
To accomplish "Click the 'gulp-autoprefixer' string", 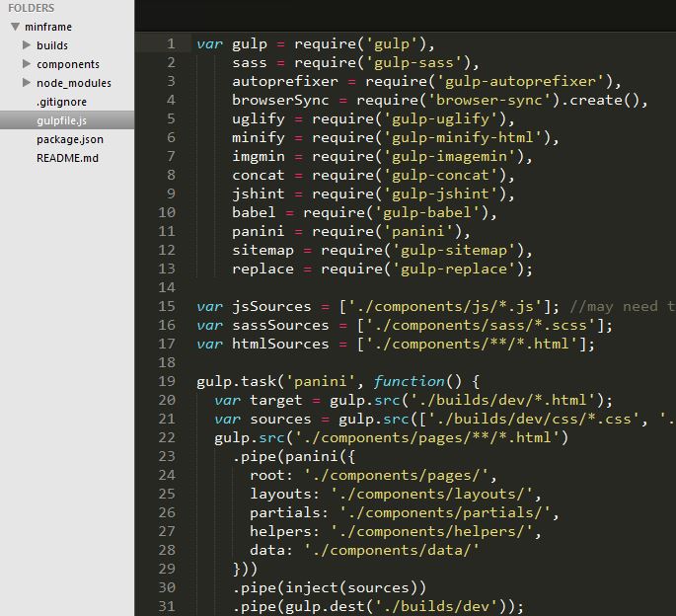I will click(520, 81).
